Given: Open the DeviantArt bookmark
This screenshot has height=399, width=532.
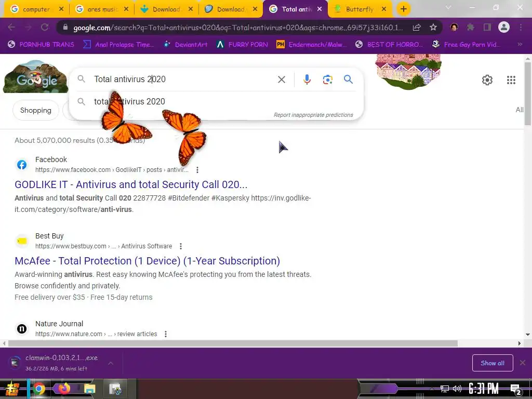Looking at the screenshot, I should (x=186, y=45).
